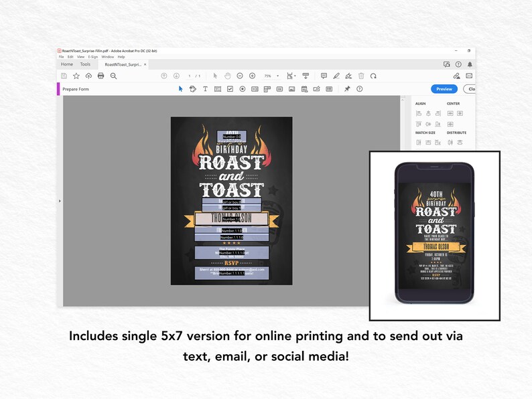Add a Text field with the form toolbar

[x=218, y=89]
